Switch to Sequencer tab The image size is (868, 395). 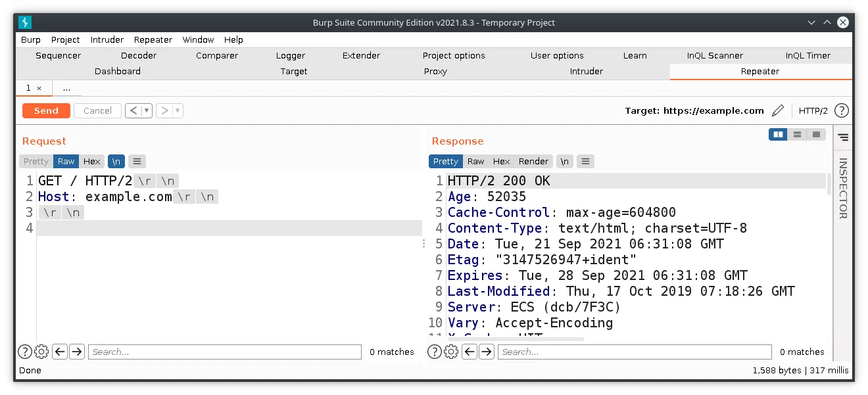[59, 56]
